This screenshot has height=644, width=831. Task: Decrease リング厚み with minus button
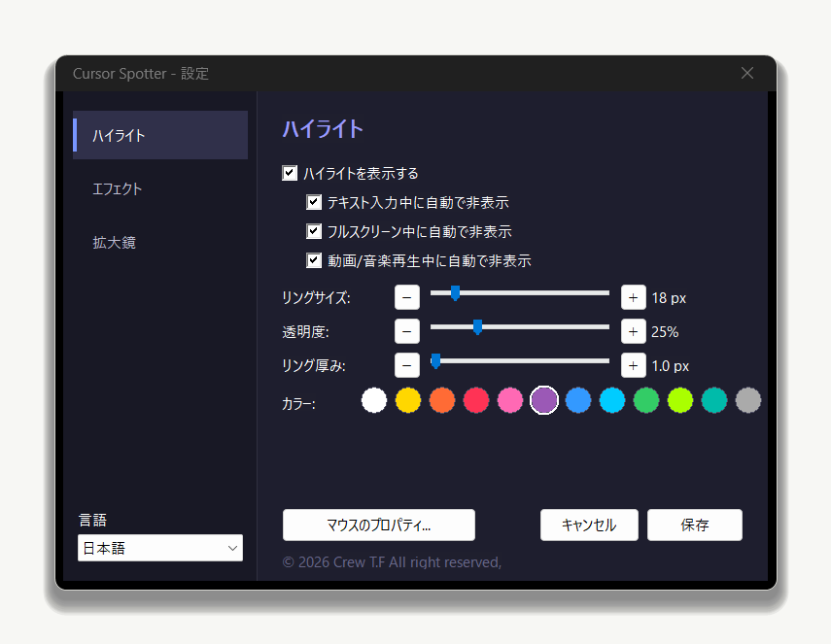click(407, 365)
